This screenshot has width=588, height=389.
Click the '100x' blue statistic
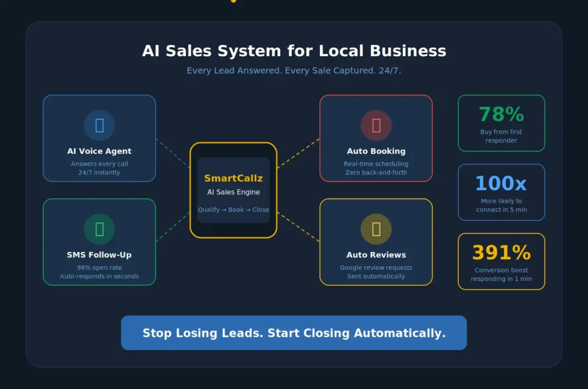pos(501,183)
